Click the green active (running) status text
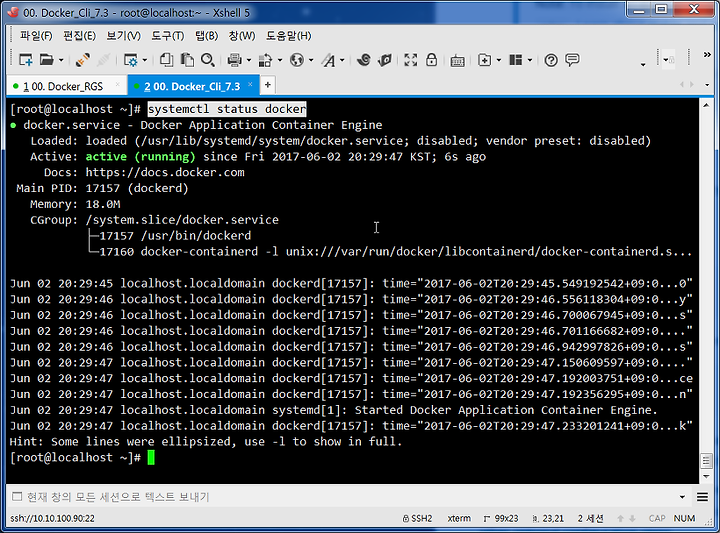 coord(141,157)
